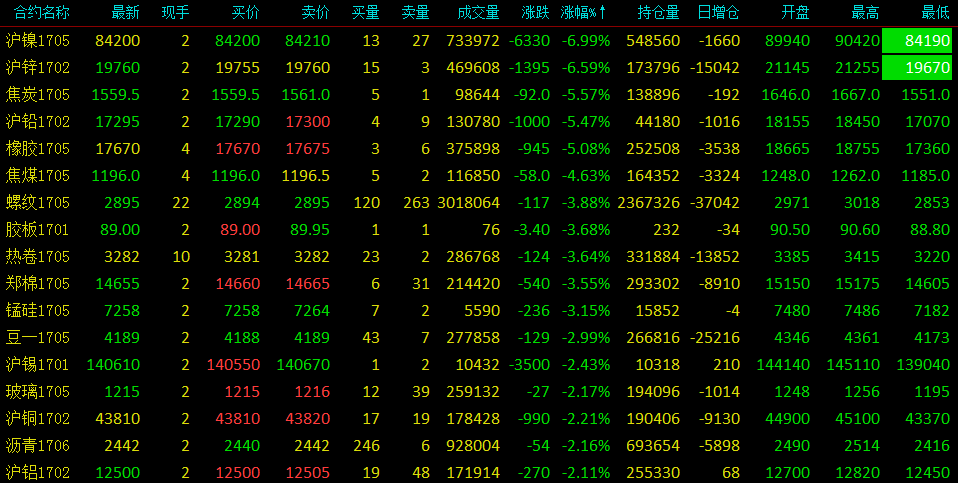Viewport: 958px width, 483px height.
Task: Click 玻璃1705 change percent -2.17%
Action: click(585, 391)
